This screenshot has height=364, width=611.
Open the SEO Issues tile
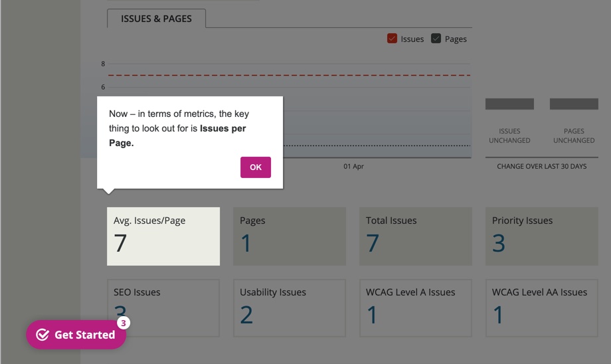coord(163,308)
